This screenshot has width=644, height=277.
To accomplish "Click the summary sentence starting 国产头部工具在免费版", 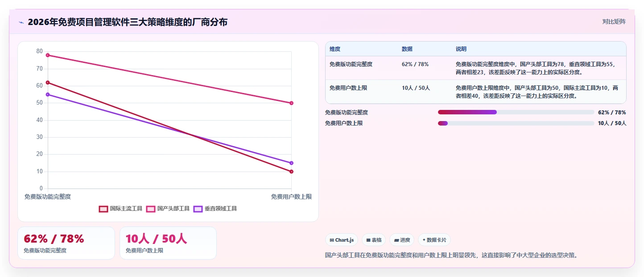I will pyautogui.click(x=452, y=256).
